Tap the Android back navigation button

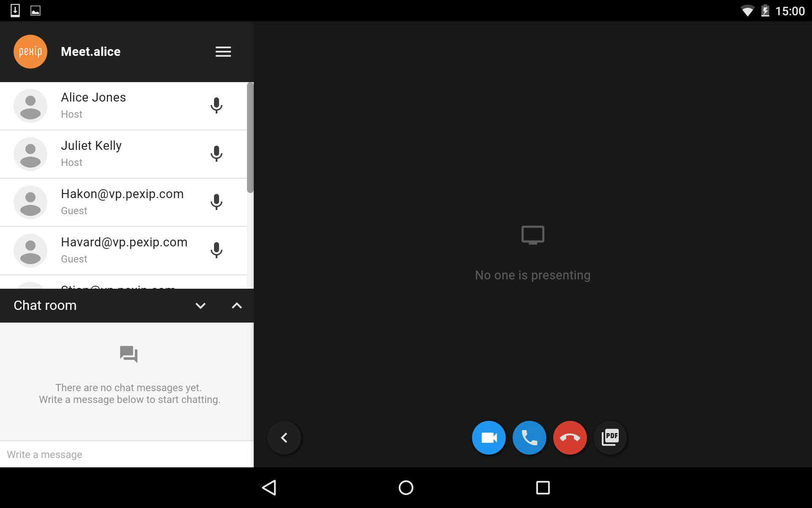pyautogui.click(x=269, y=488)
